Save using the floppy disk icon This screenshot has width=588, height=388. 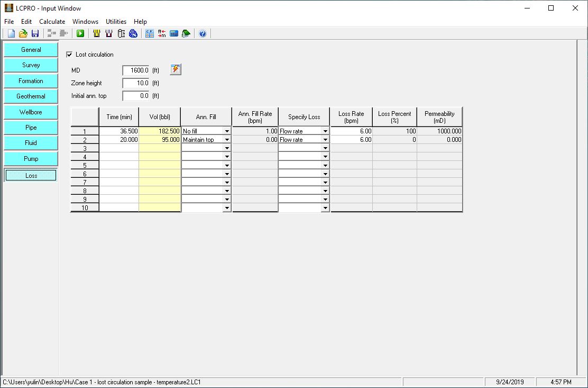point(35,34)
